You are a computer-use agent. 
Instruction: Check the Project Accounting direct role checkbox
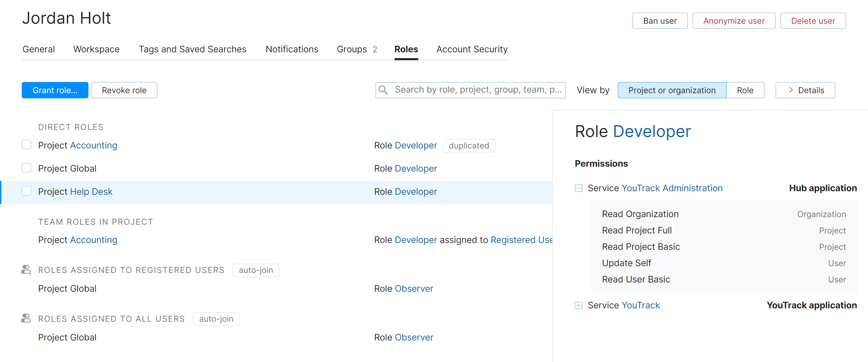pos(27,145)
